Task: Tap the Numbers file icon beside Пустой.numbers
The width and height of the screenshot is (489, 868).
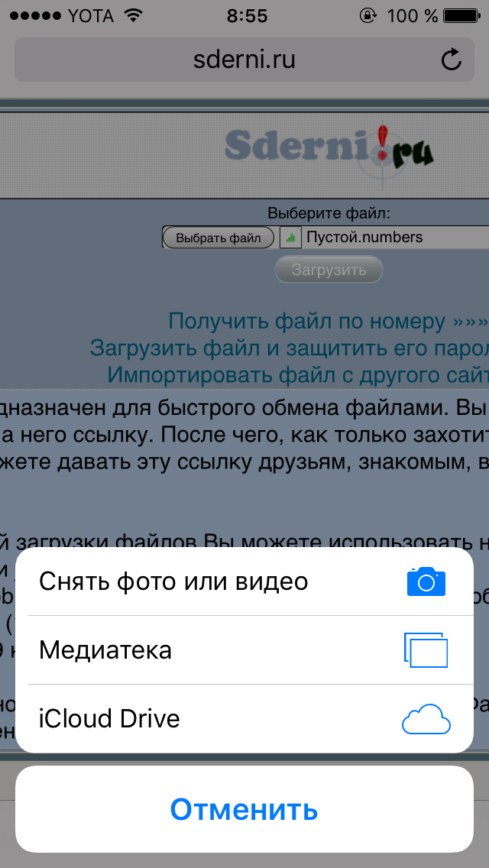Action: [291, 238]
